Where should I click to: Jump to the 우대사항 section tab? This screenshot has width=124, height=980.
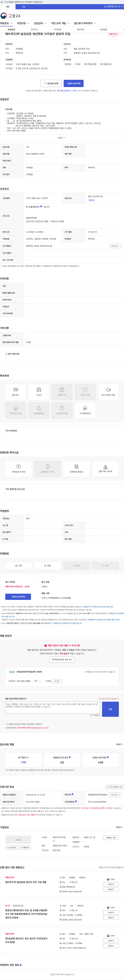pos(57,29)
